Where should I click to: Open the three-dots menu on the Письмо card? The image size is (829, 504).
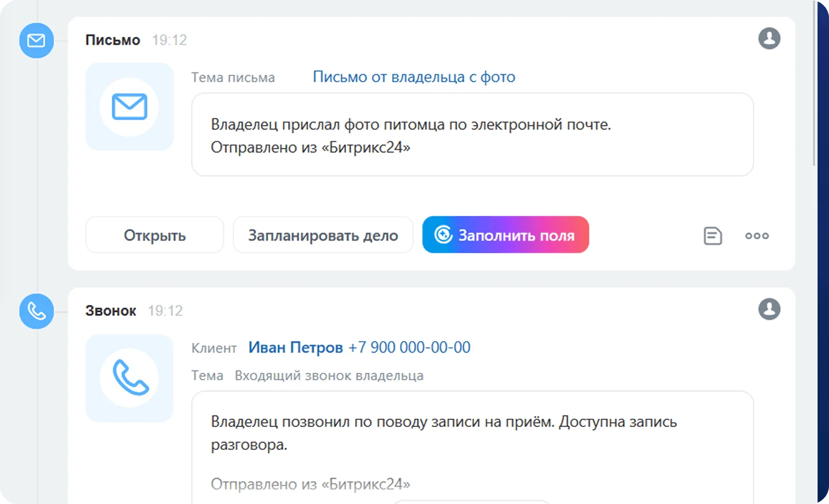coord(757,236)
